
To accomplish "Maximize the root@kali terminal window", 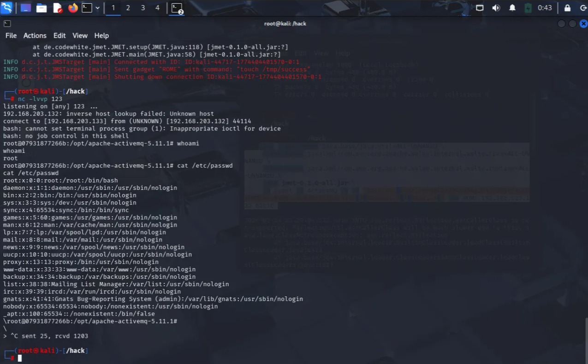I will 572,23.
